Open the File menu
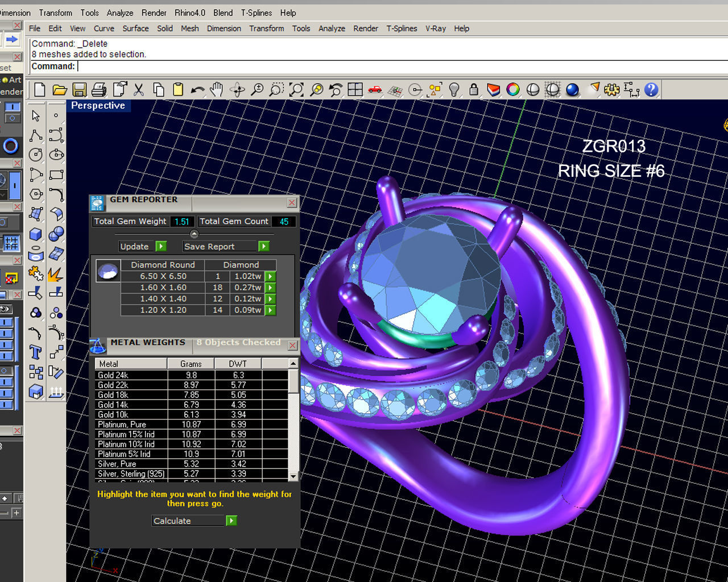Screen dimensions: 728x582 [35, 28]
